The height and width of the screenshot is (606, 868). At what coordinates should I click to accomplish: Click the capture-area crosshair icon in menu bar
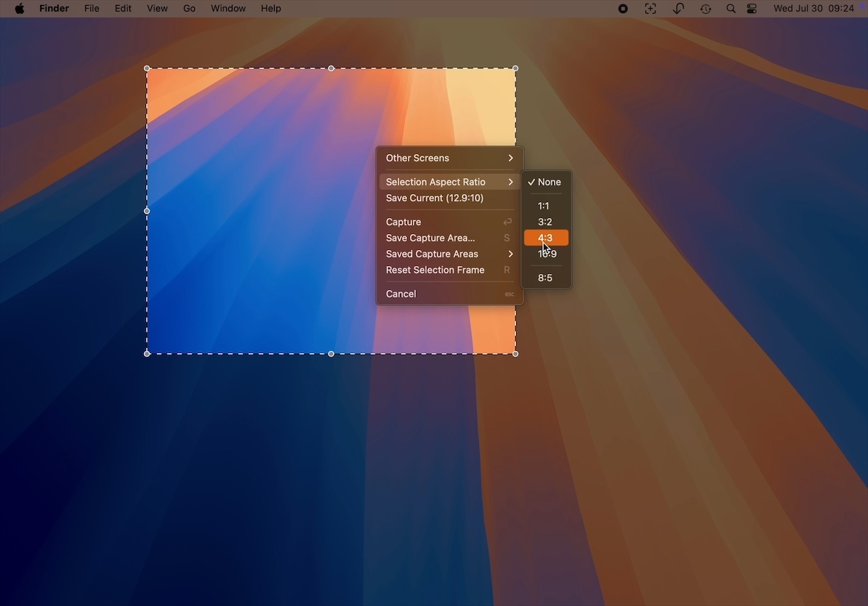650,9
